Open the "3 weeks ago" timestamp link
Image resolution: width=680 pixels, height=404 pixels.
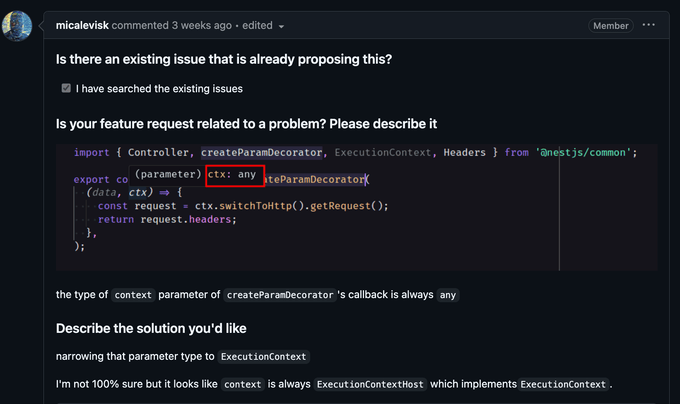[x=201, y=26]
